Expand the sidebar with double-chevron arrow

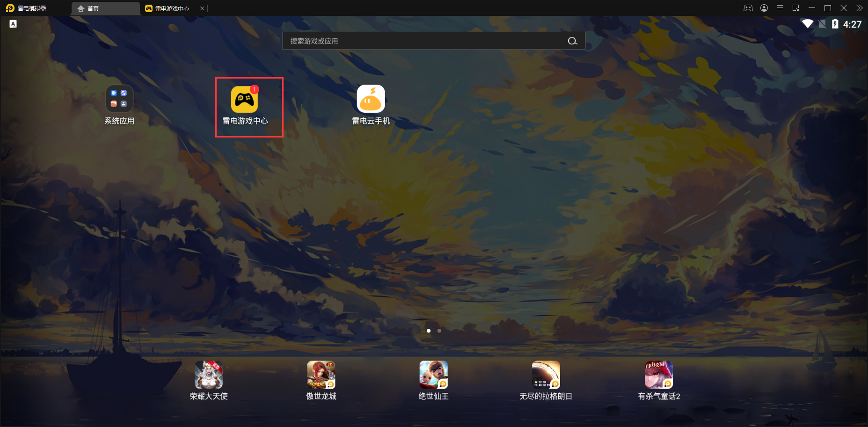point(859,8)
